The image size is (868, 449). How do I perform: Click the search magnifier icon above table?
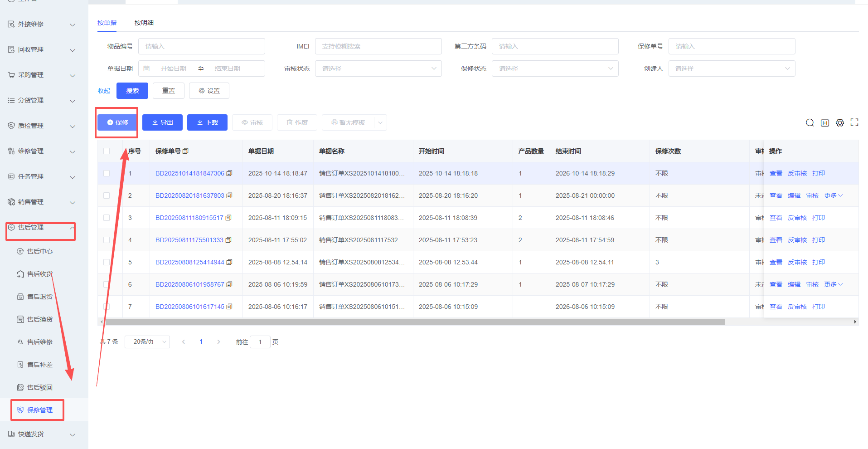(810, 123)
